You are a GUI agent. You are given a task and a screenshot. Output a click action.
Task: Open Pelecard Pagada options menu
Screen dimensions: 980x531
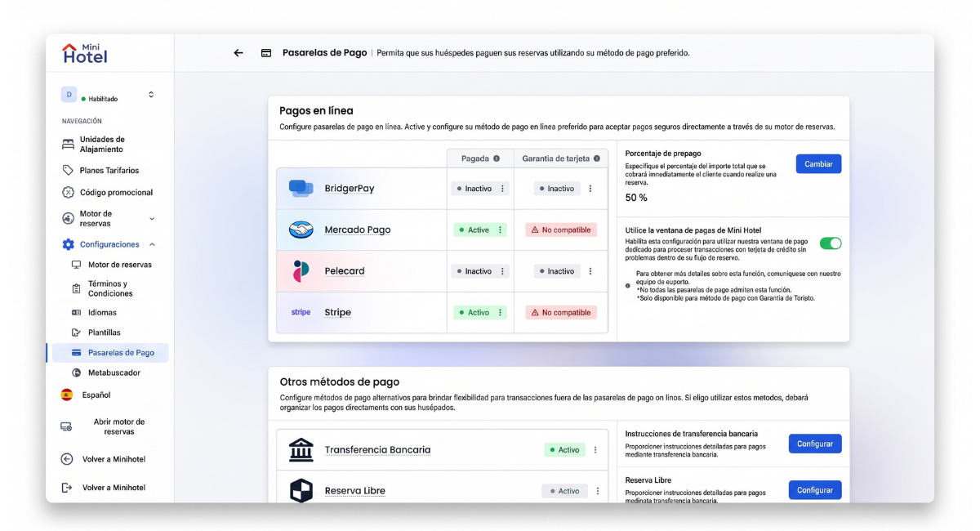click(x=502, y=271)
